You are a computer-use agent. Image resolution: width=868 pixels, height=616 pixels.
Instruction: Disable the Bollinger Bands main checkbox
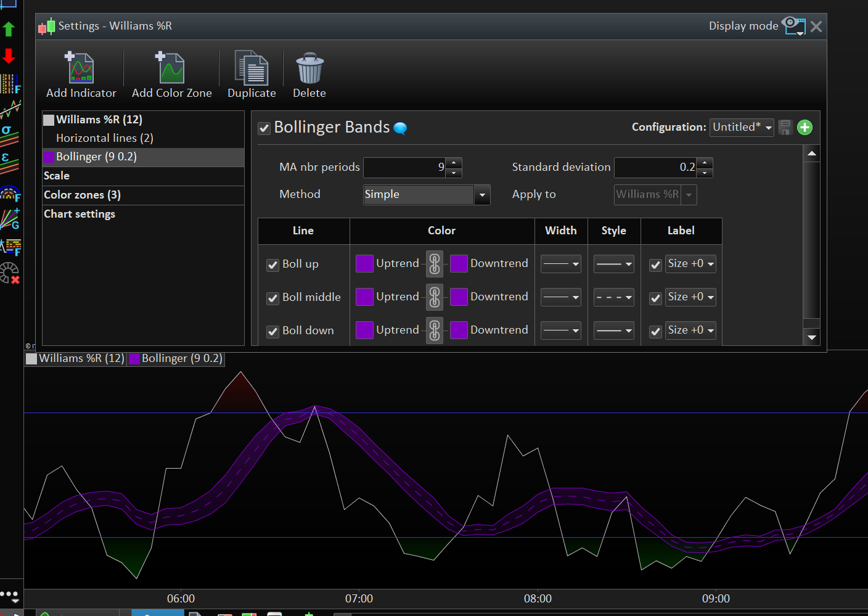click(x=264, y=128)
